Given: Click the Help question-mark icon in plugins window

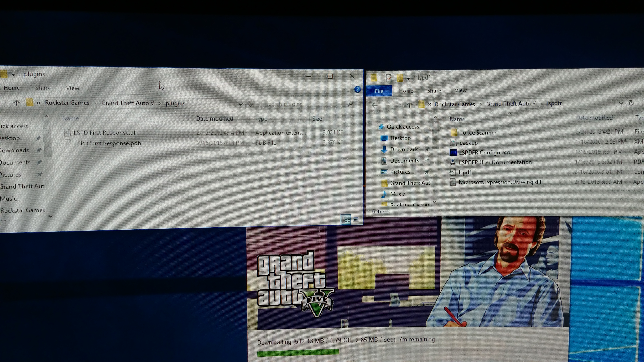Looking at the screenshot, I should point(357,89).
